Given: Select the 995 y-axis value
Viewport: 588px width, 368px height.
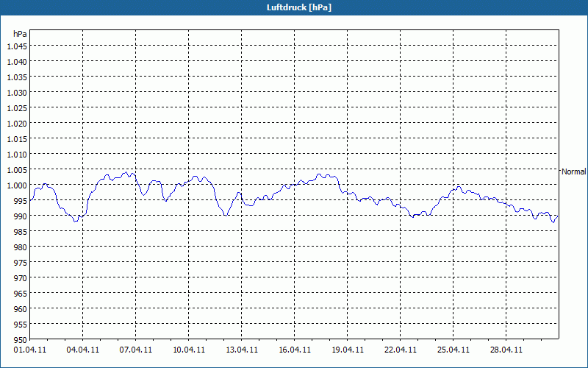Looking at the screenshot, I should [21, 201].
